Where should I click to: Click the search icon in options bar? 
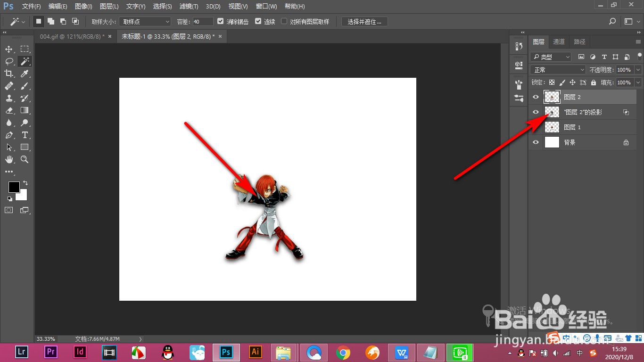pyautogui.click(x=612, y=21)
